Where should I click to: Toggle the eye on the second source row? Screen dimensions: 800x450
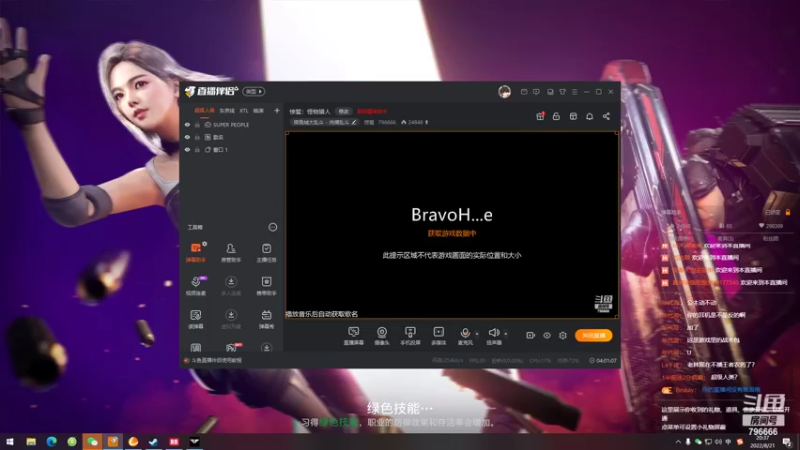click(187, 137)
